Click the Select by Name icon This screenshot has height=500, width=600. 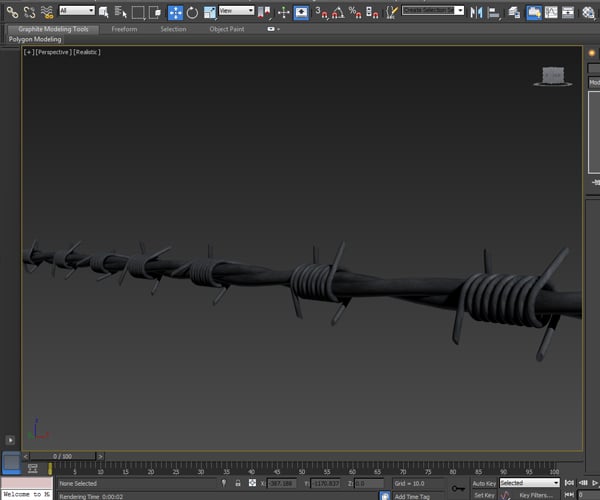click(x=121, y=12)
